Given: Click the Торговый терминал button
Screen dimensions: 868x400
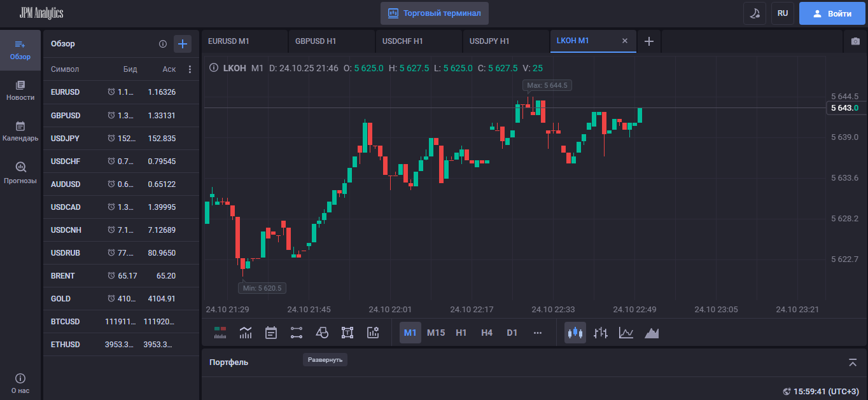Looking at the screenshot, I should 435,13.
